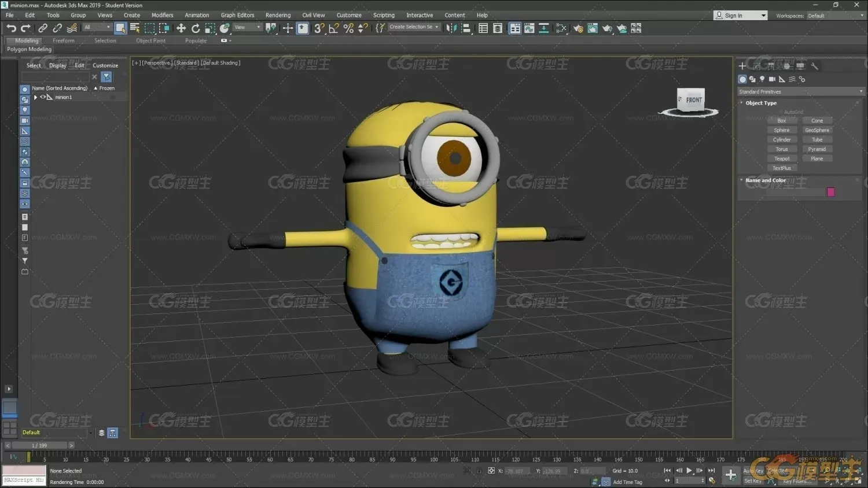Switch to the Object Paint ribbon tab
Viewport: 868px width, 488px height.
coord(150,40)
